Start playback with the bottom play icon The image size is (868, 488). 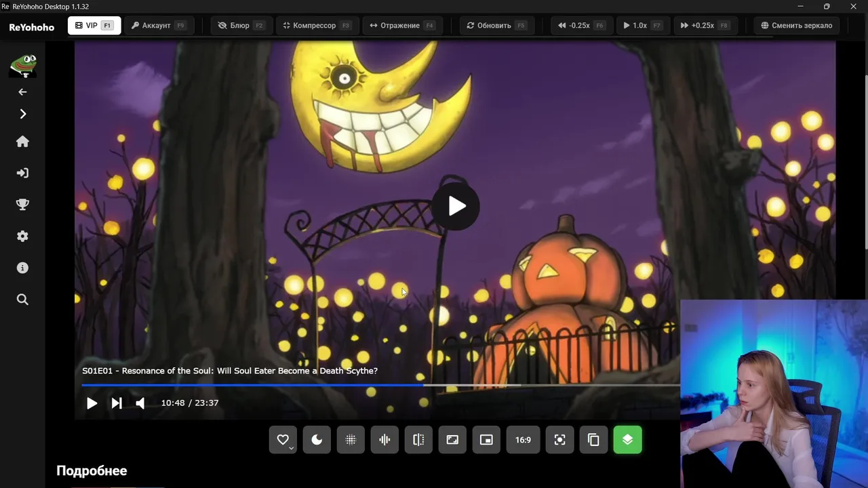92,403
